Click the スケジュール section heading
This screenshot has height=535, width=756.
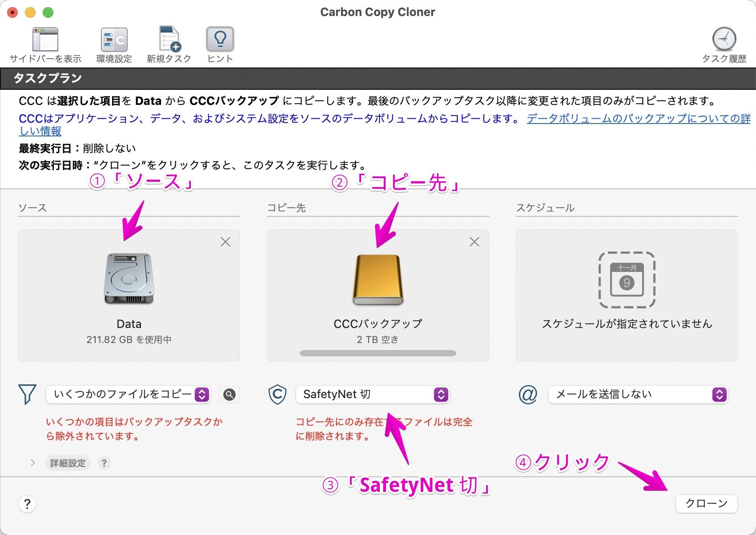[545, 208]
